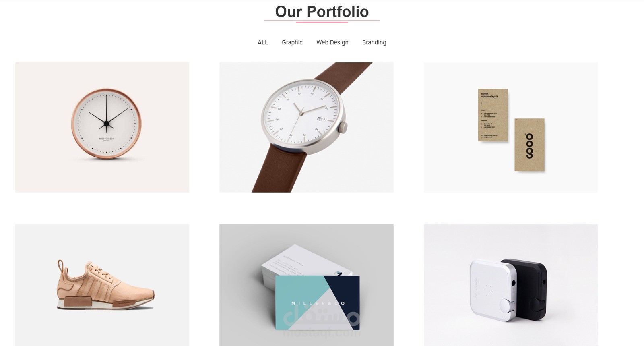The image size is (644, 346).
Task: Click the optyk optometrysta text card
Action: 493,115
